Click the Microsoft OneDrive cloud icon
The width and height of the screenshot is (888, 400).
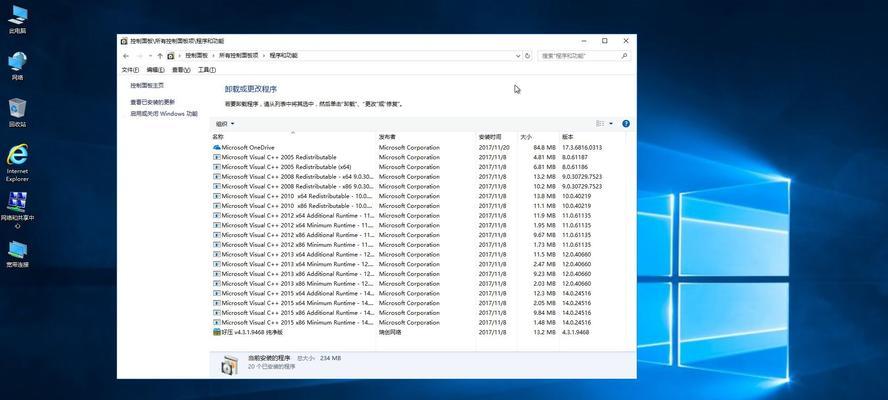[216, 147]
